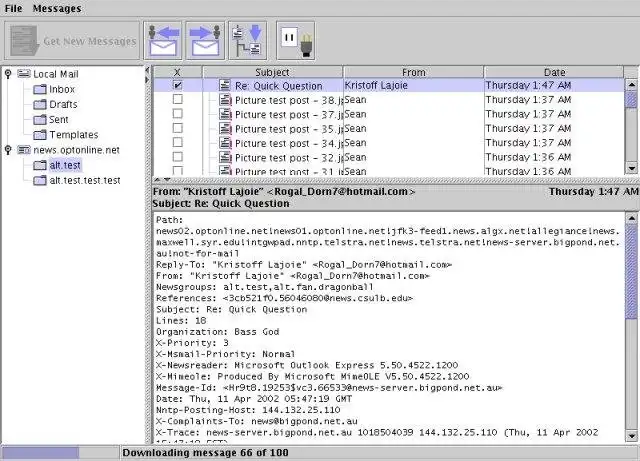The width and height of the screenshot is (640, 461).
Task: Click message icon of Picture test post 37
Action: (225, 114)
